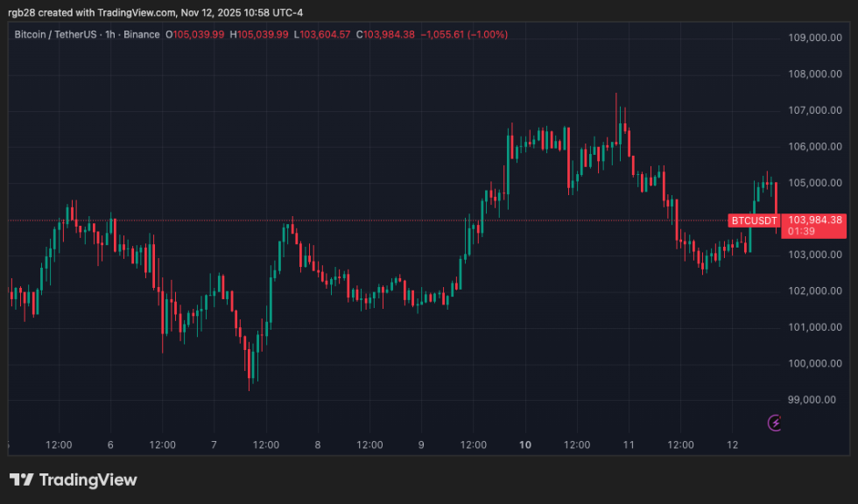Select the date label 11 on the axis
This screenshot has width=858, height=504.
(629, 445)
